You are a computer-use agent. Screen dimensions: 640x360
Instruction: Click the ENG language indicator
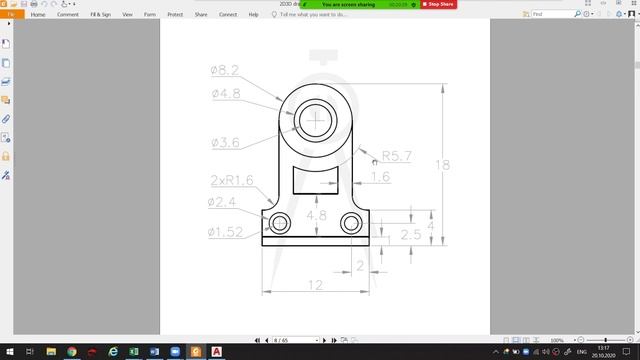(582, 352)
